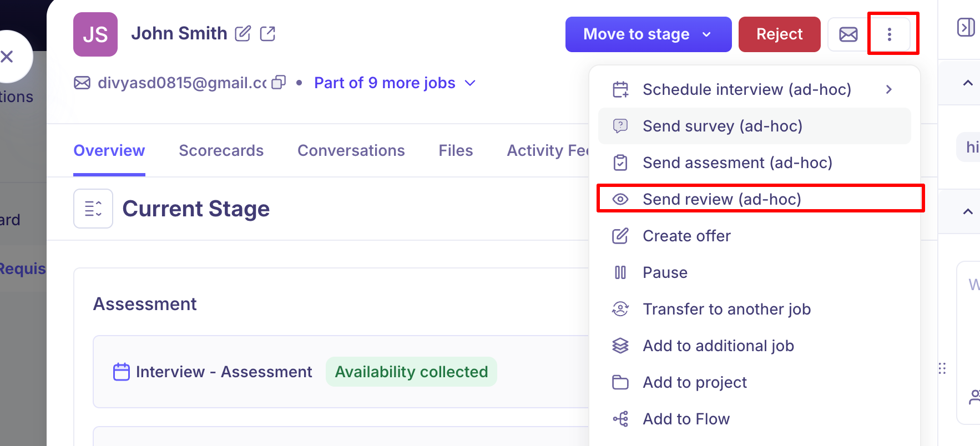Open candidate profile in new tab icon
The image size is (980, 446).
click(267, 34)
